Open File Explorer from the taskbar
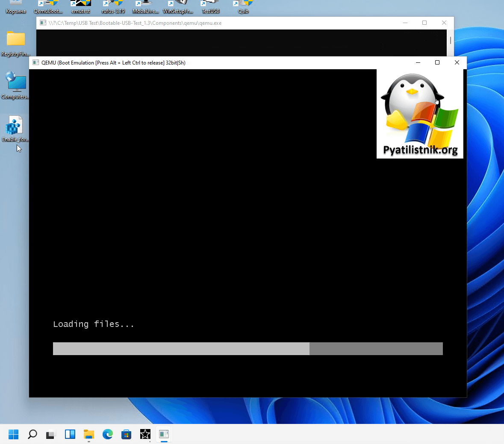This screenshot has width=504, height=444. [88, 434]
